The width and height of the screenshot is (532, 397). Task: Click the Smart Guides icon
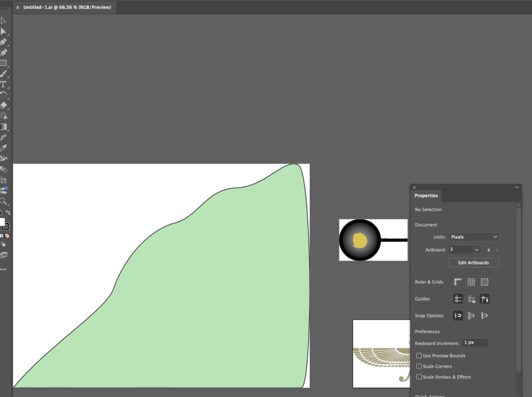[485, 299]
